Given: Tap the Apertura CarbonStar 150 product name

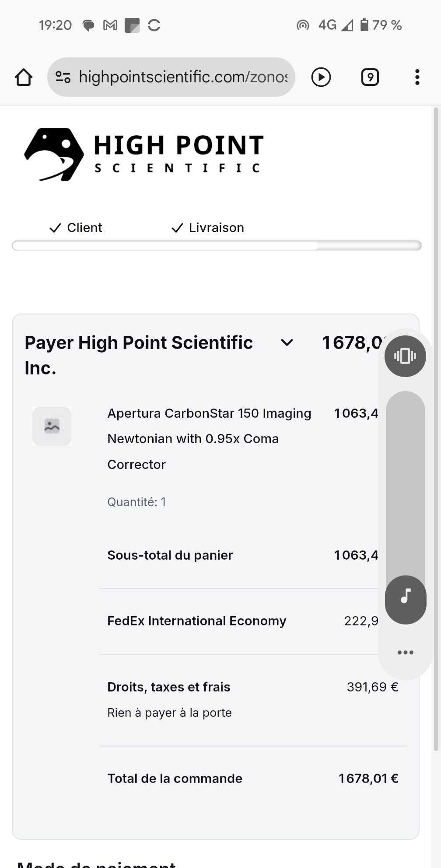Looking at the screenshot, I should (209, 438).
